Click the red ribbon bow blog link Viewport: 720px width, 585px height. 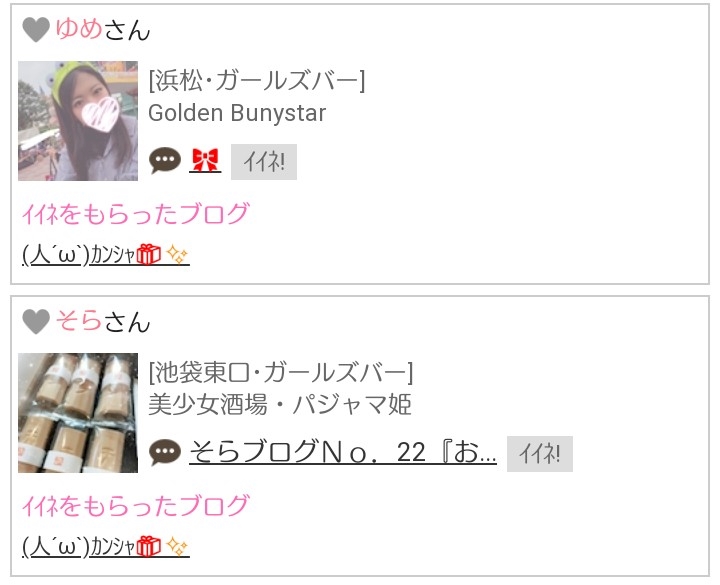tap(205, 161)
